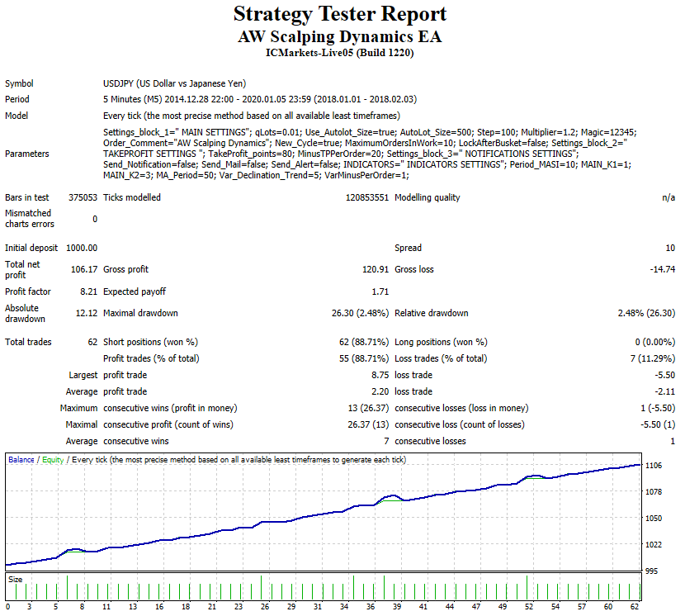Select Total trades value 62

[92, 342]
